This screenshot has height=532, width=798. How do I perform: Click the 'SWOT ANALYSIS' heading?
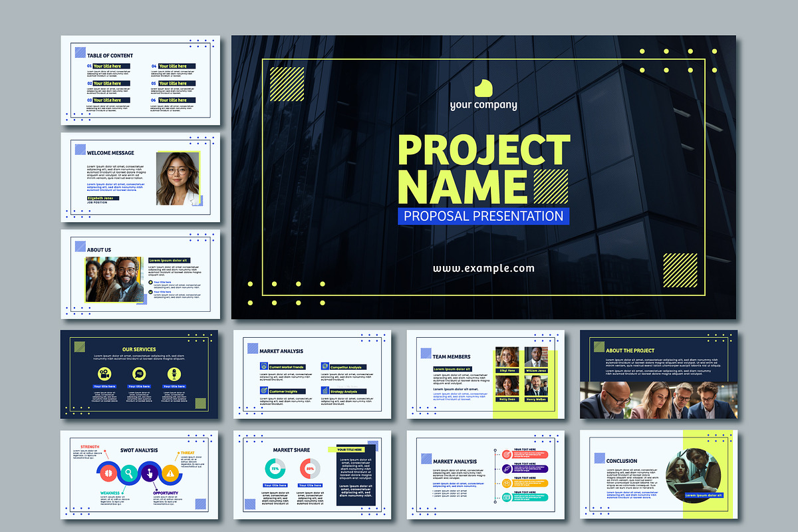139,450
